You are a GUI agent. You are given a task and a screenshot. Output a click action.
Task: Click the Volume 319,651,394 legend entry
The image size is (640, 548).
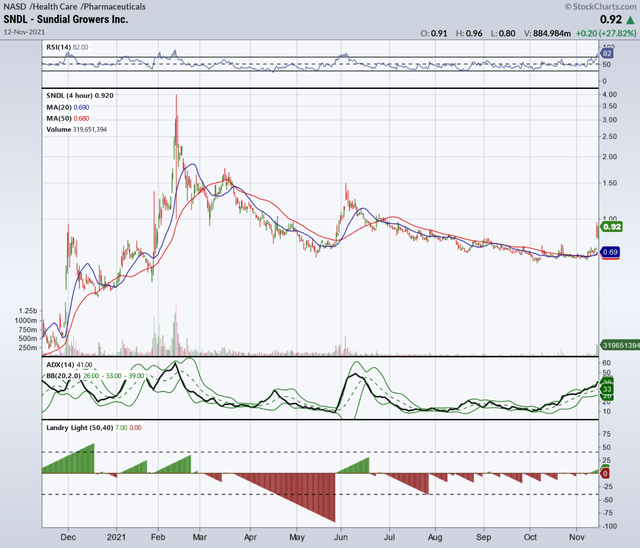click(x=76, y=129)
